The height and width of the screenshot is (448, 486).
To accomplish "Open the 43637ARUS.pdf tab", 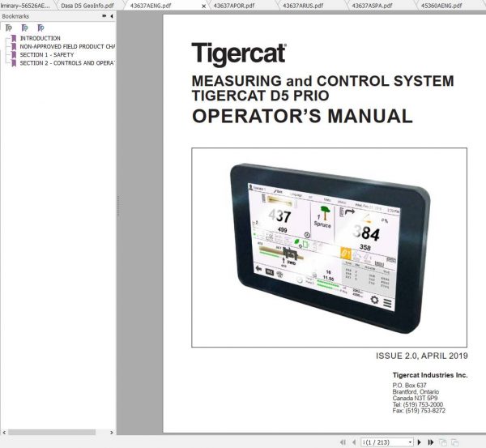I will pyautogui.click(x=303, y=6).
